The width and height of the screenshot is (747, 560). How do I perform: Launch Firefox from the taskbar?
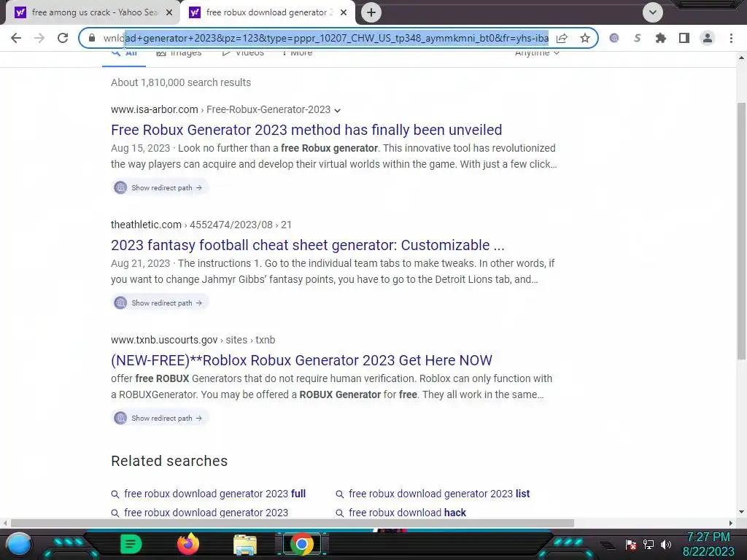point(188,544)
